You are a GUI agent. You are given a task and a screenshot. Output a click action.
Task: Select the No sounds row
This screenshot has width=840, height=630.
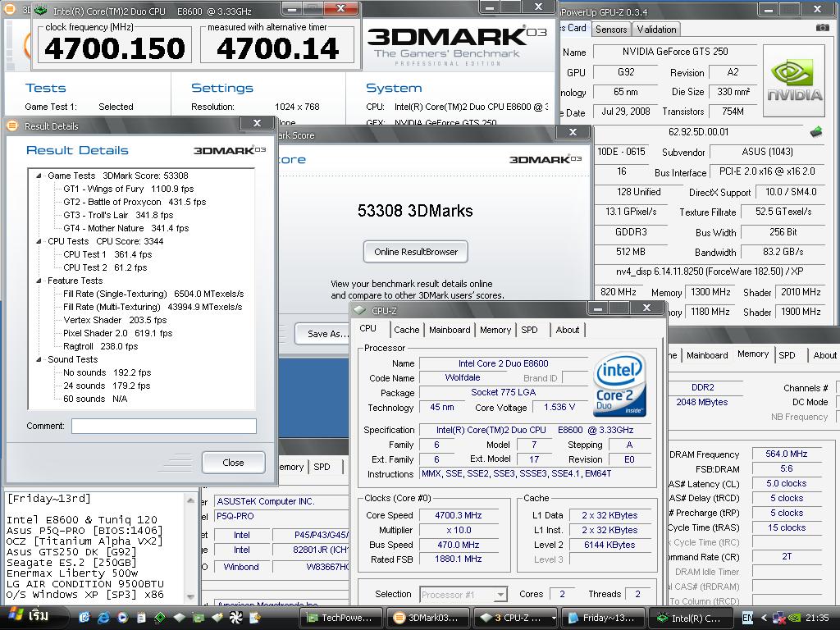[x=107, y=373]
